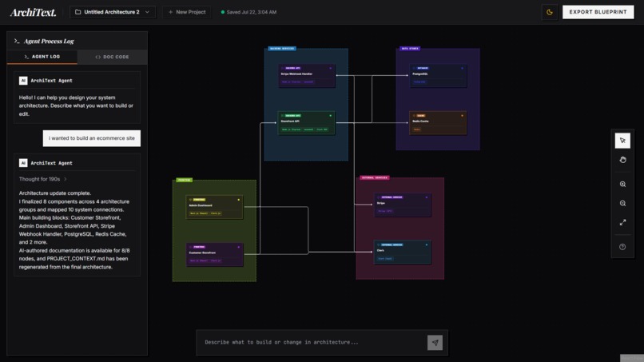The height and width of the screenshot is (362, 644).
Task: Fit diagram to screen with expand icon
Action: coord(622,222)
